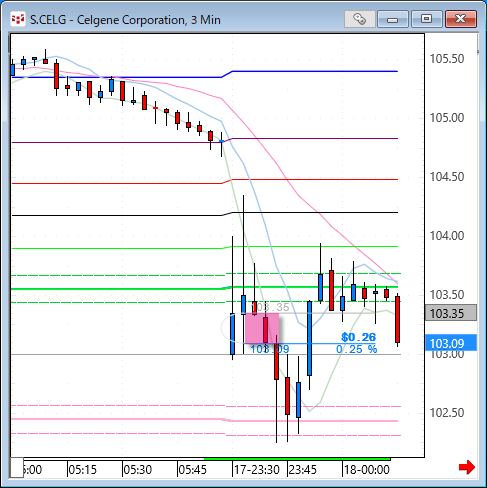Select the pink highlighted rectangle on chart
Viewport: 487px width, 488px height.
262,328
